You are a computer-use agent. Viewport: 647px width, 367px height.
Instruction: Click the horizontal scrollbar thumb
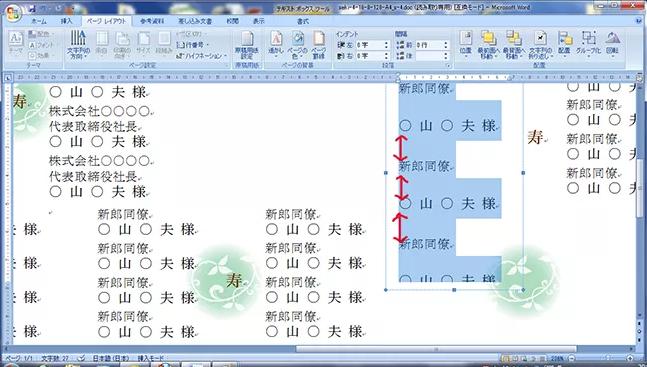pyautogui.click(x=436, y=349)
